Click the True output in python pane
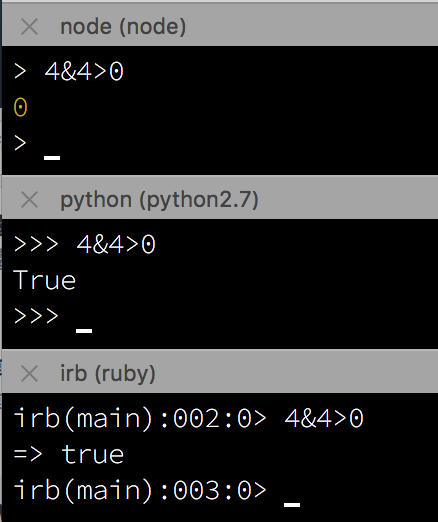 [x=45, y=280]
